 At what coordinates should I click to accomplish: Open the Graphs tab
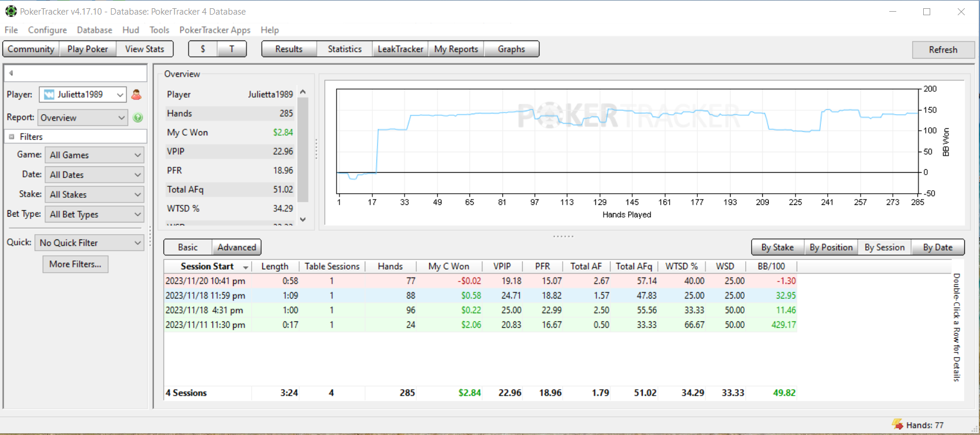(x=512, y=49)
